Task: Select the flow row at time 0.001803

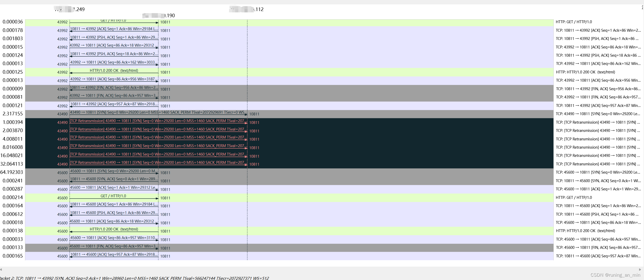Action: pyautogui.click(x=113, y=39)
